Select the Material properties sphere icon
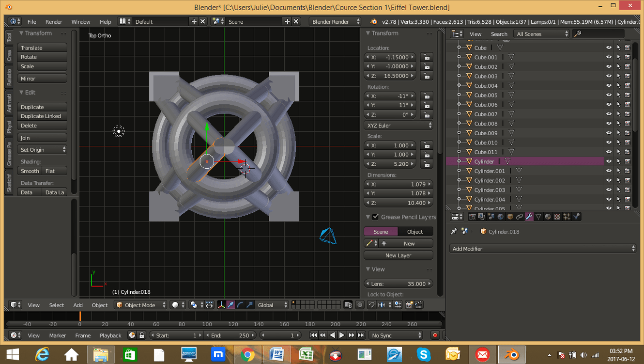Screen dimensions: 644x364 pyautogui.click(x=547, y=217)
